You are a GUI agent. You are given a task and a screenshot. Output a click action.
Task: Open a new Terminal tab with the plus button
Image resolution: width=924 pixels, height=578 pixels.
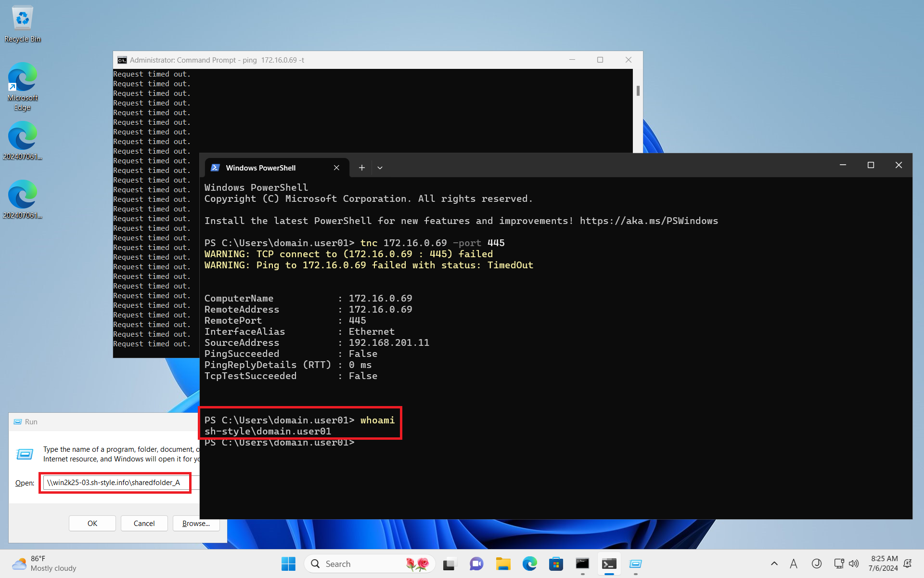pyautogui.click(x=361, y=168)
